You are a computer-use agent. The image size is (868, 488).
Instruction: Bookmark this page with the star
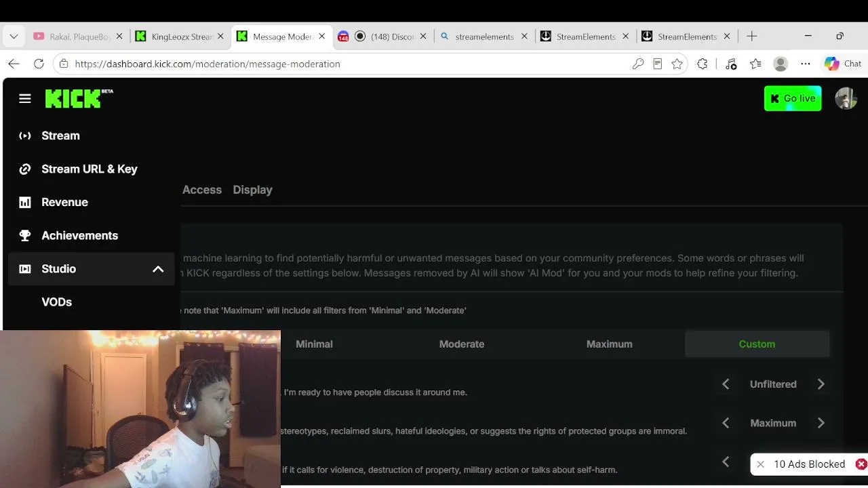(x=677, y=64)
